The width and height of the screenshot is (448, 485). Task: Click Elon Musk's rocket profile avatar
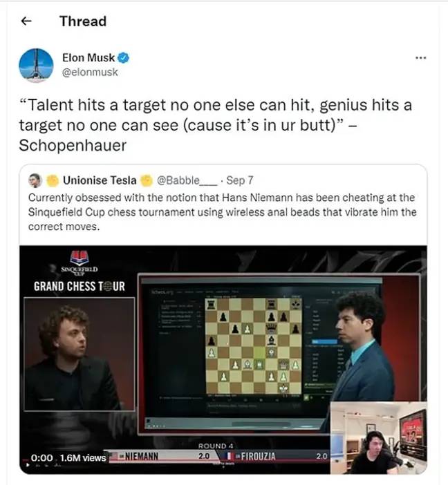click(x=36, y=66)
